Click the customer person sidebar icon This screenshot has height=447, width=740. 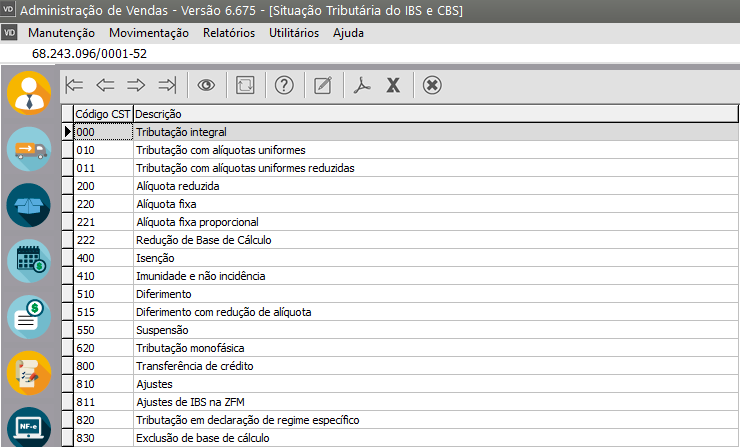tap(29, 93)
